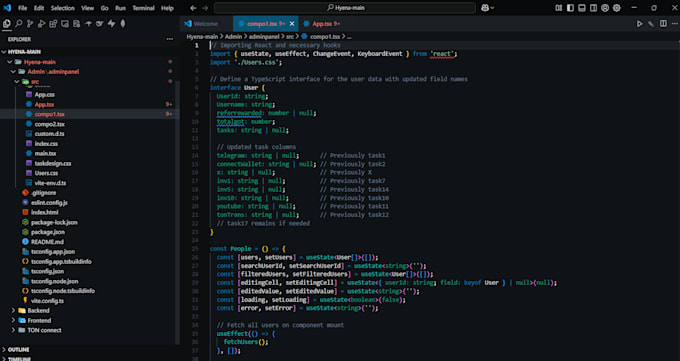Image resolution: width=680 pixels, height=361 pixels.
Task: Click the umbrella-shaped activity bar icon
Action: point(88,24)
